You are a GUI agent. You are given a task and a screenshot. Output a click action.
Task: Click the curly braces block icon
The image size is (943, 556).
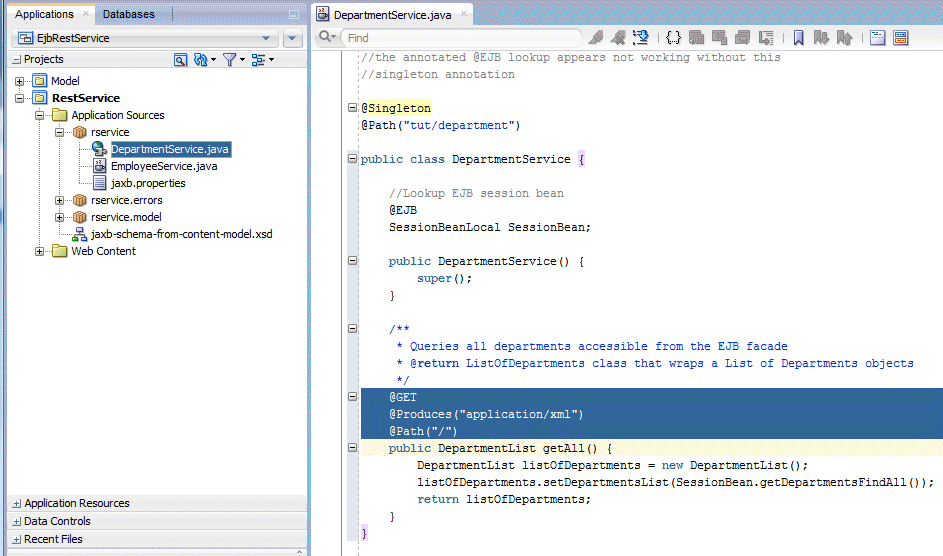click(x=674, y=38)
